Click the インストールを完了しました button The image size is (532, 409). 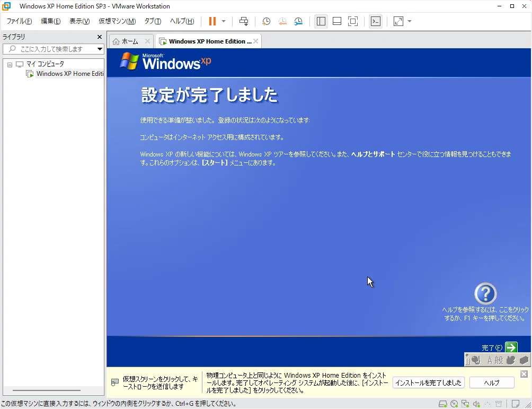[x=428, y=383]
